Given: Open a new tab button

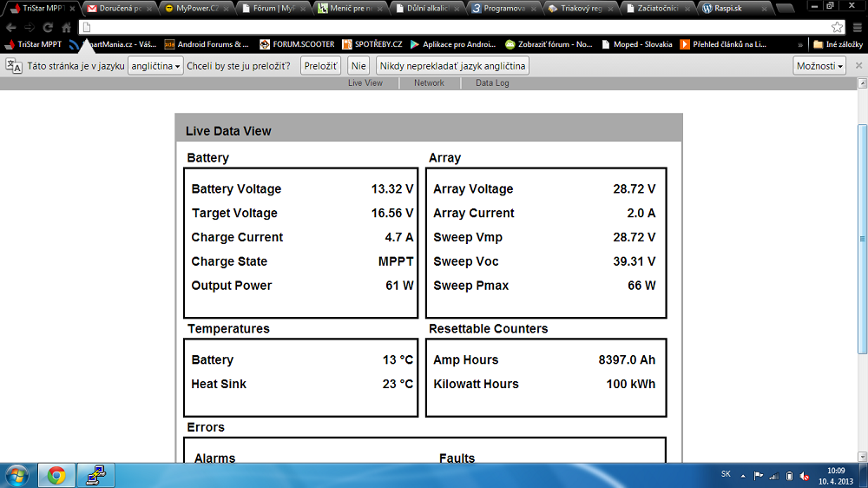Looking at the screenshot, I should pyautogui.click(x=785, y=9).
